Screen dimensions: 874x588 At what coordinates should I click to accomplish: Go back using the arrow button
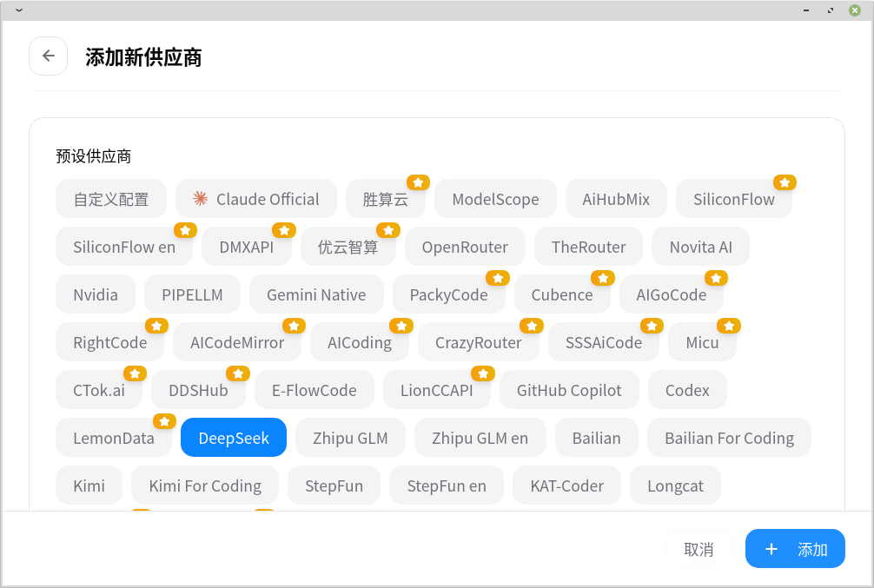tap(49, 56)
